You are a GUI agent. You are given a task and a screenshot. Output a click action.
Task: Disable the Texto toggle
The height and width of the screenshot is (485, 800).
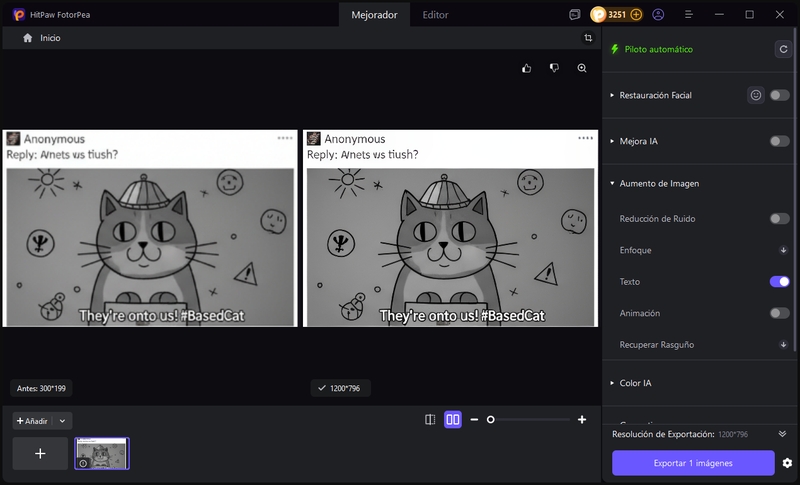[779, 282]
